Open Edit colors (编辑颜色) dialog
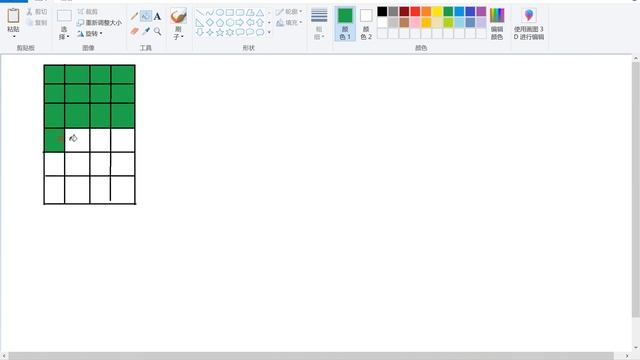640x360 pixels. point(497,24)
